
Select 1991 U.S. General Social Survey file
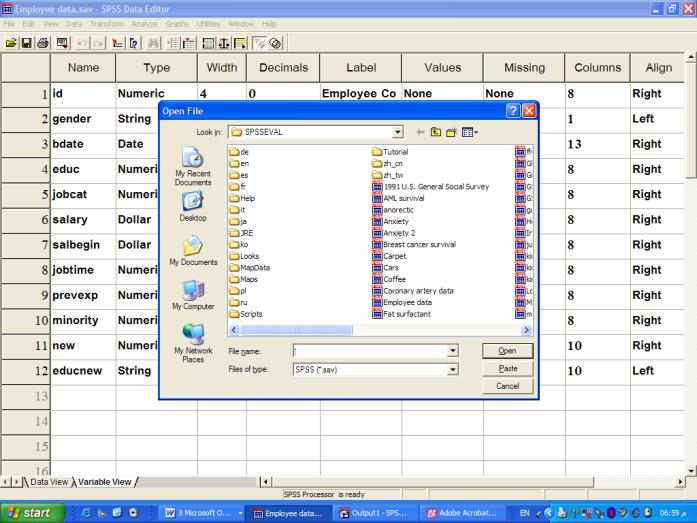click(x=431, y=187)
